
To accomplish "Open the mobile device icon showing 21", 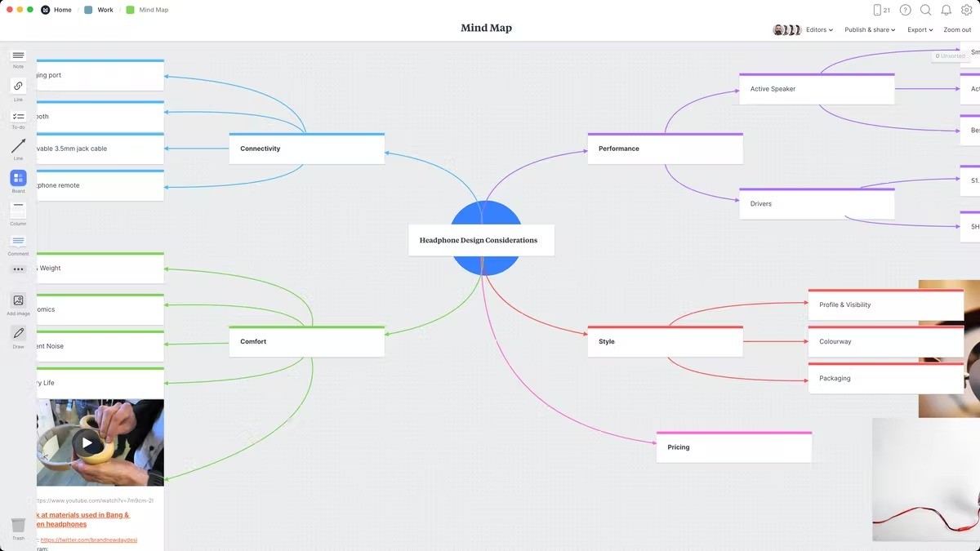I will point(881,10).
